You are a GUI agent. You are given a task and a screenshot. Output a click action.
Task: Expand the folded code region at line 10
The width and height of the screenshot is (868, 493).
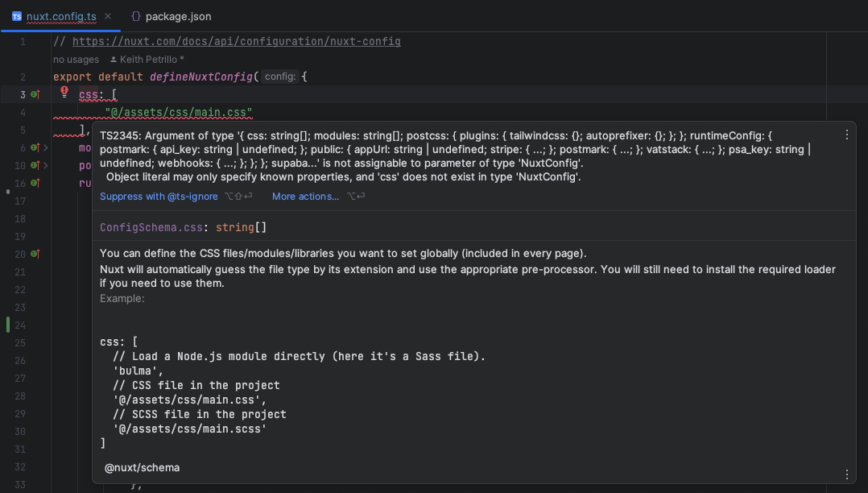coord(44,165)
